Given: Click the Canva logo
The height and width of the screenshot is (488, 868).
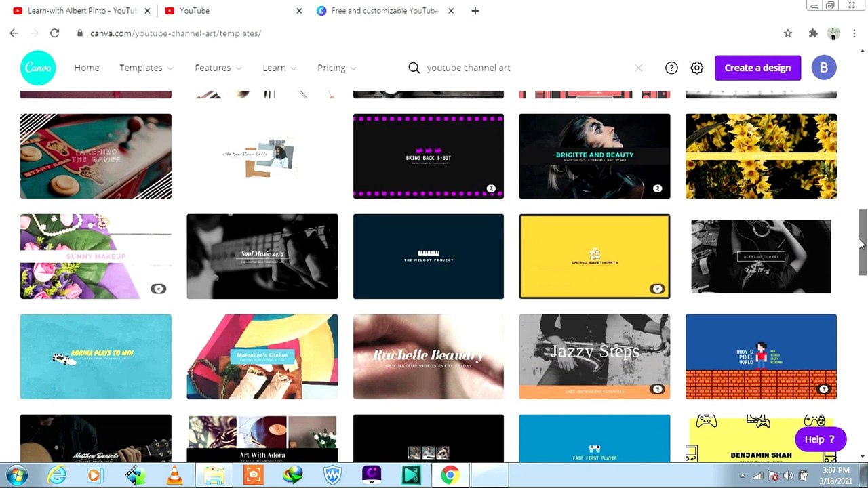Looking at the screenshot, I should tap(38, 68).
